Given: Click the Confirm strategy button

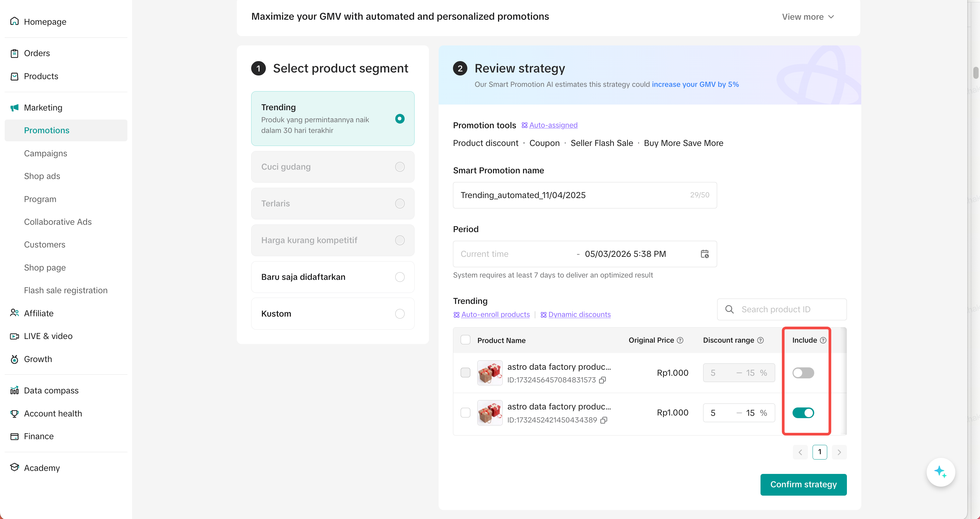Looking at the screenshot, I should coord(803,484).
